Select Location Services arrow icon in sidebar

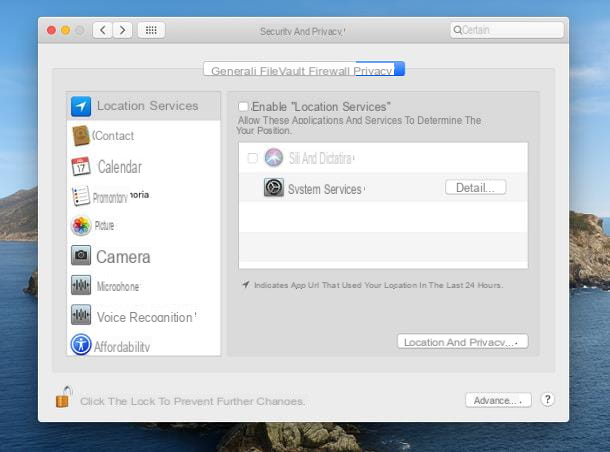[81, 106]
